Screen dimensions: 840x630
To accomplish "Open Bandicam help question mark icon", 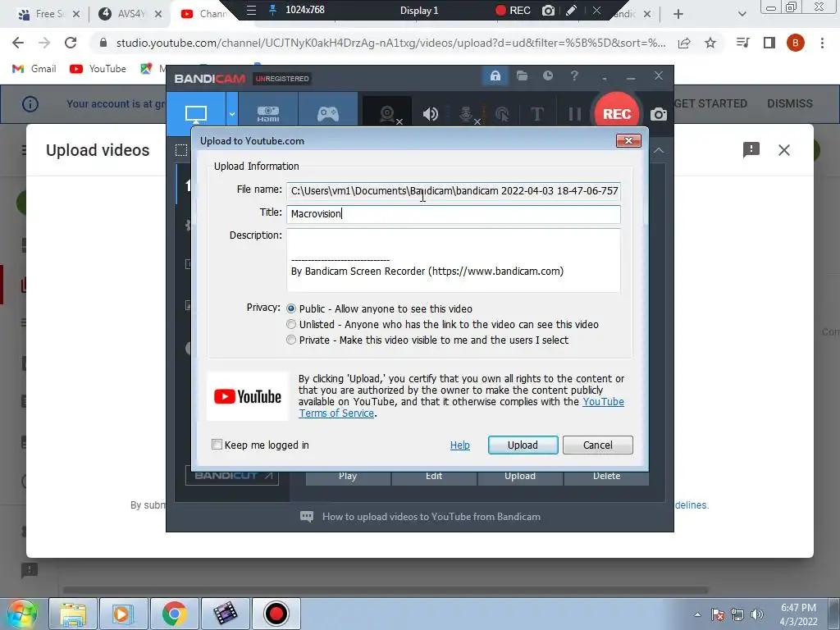I will [574, 76].
